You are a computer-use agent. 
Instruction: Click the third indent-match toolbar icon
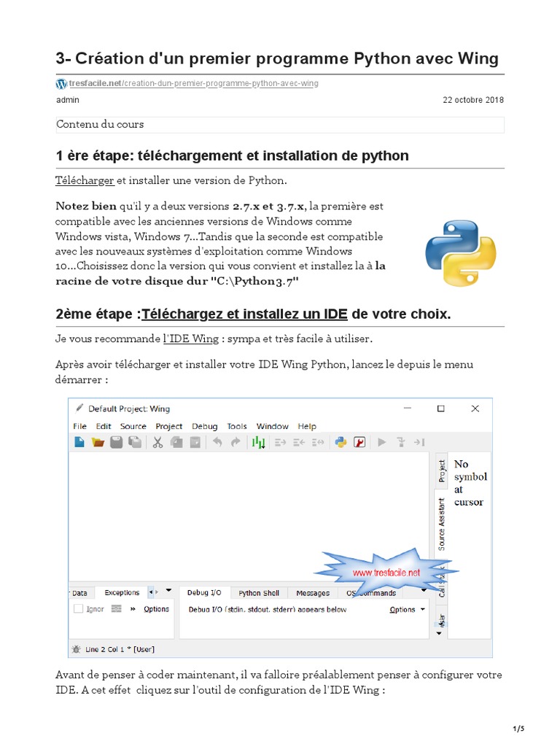pos(318,443)
